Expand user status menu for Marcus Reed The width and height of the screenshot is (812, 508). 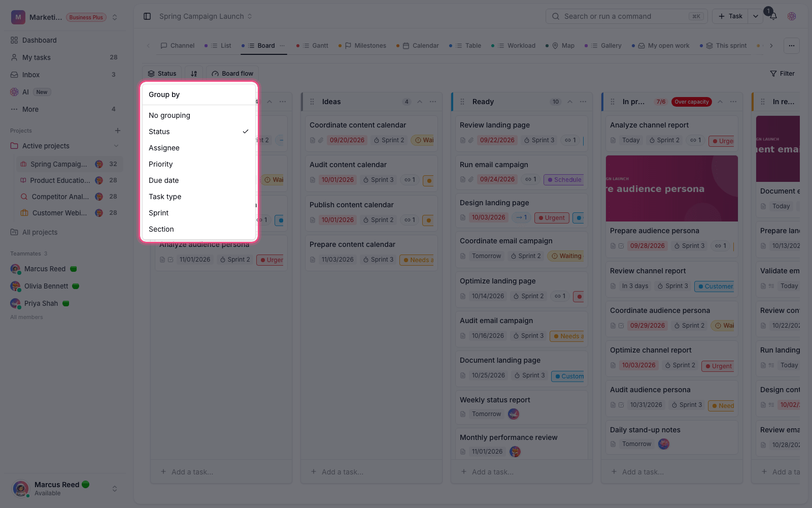(x=115, y=489)
